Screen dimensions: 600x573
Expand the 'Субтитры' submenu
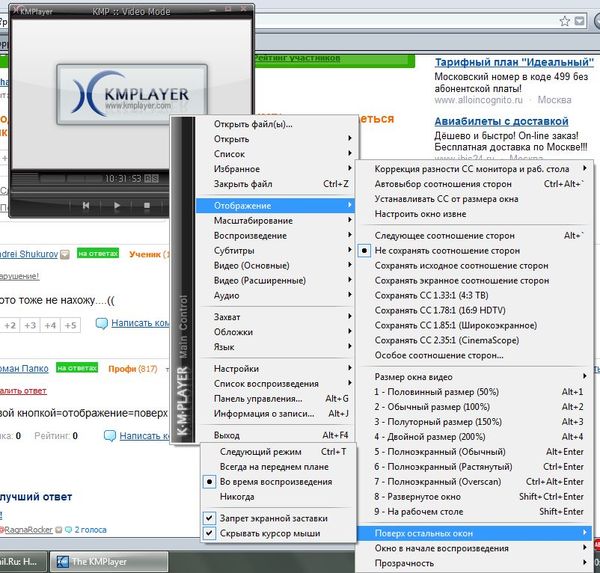coord(275,250)
